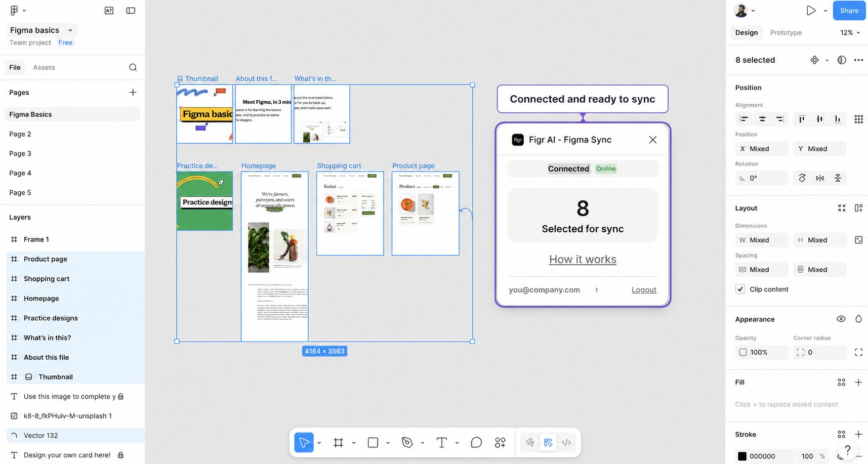Open the Figma main menu logo
This screenshot has width=868, height=464.
pyautogui.click(x=14, y=10)
